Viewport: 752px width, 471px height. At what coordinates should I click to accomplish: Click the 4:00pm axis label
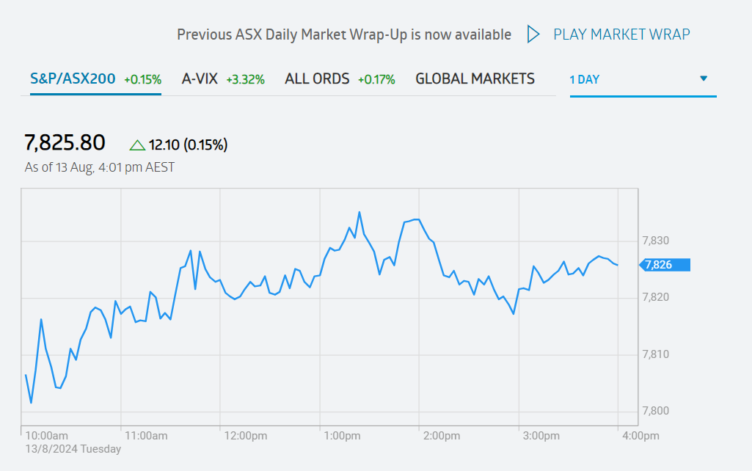641,436
